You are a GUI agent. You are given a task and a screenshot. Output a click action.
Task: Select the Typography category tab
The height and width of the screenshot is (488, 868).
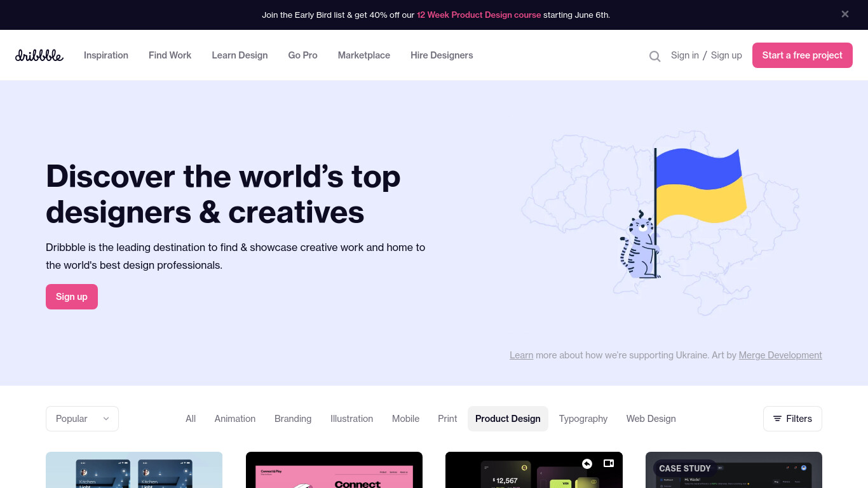point(583,419)
